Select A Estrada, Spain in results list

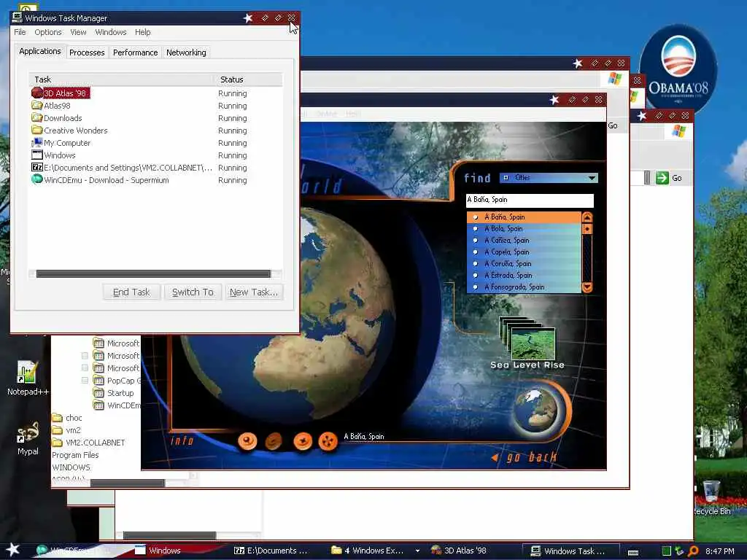524,275
